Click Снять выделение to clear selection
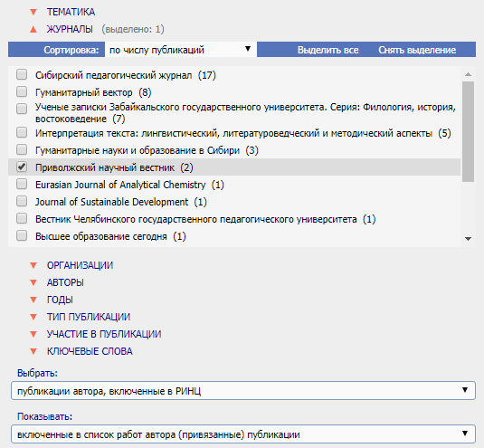 [417, 50]
